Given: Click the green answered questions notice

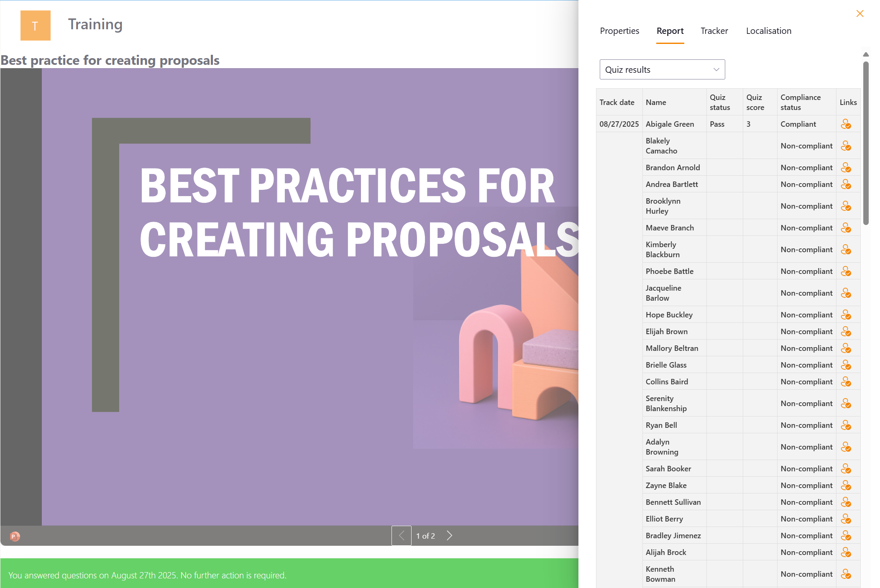Looking at the screenshot, I should pos(289,573).
